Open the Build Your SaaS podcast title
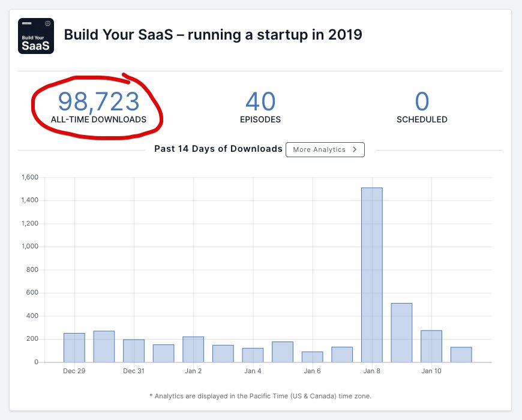The height and width of the screenshot is (420, 522). tap(213, 34)
